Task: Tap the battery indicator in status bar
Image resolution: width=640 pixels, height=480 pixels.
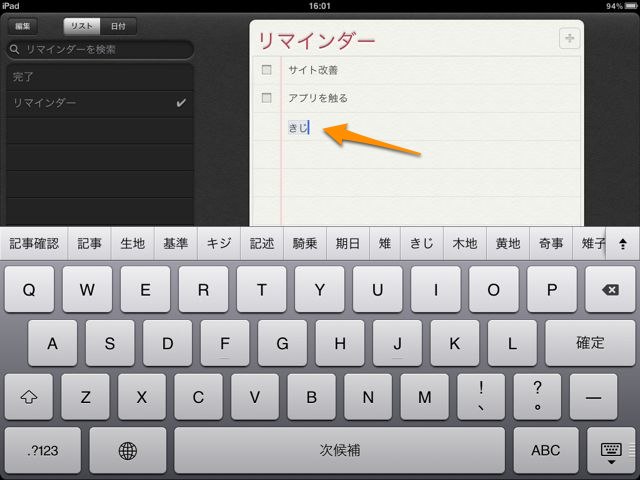Action: coord(631,6)
